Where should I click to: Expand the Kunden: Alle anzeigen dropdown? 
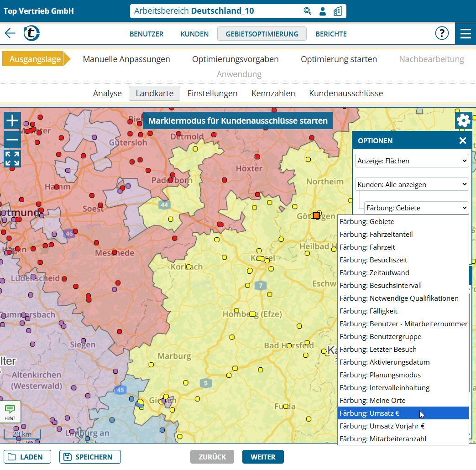coord(412,184)
